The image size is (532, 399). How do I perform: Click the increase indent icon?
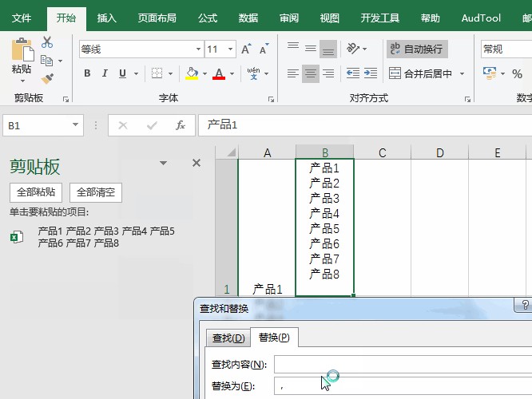tap(370, 73)
